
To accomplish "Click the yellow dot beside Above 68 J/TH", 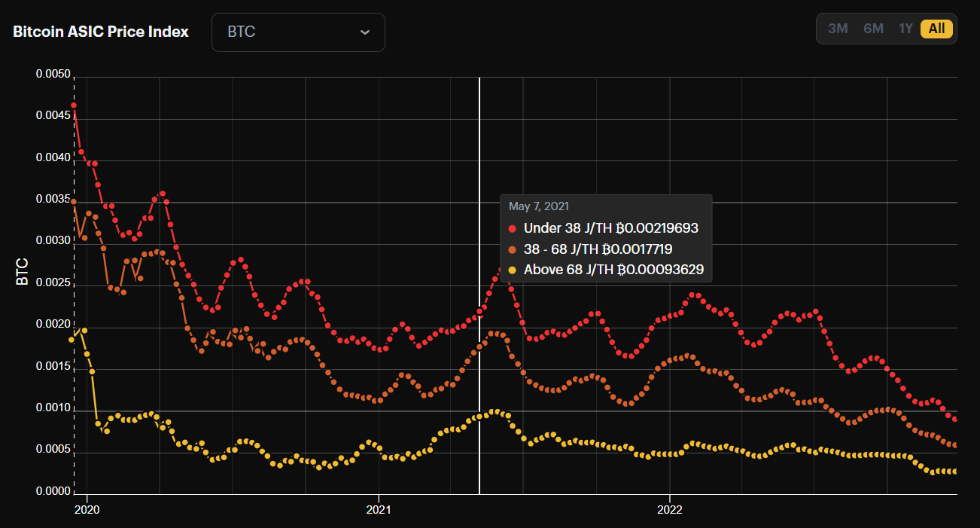I will pyautogui.click(x=513, y=270).
